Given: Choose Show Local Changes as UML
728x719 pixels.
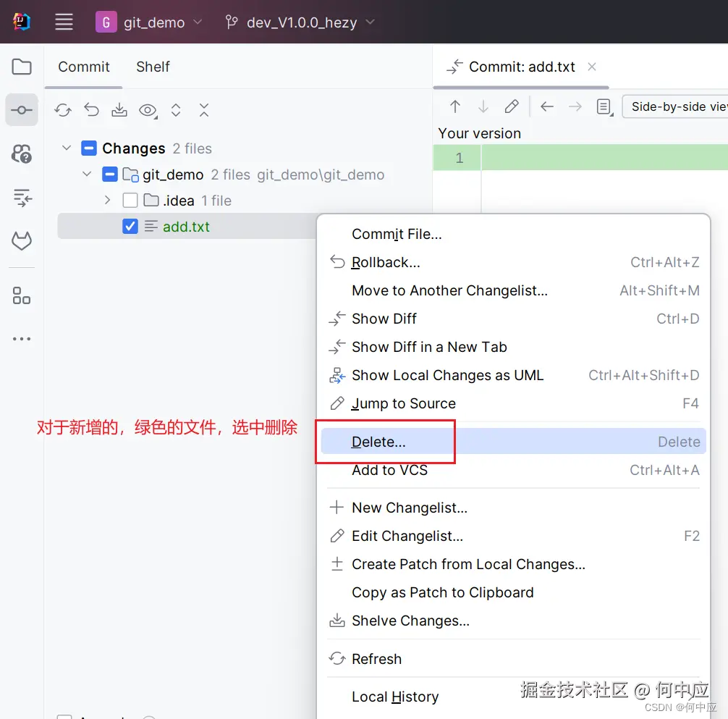Looking at the screenshot, I should point(513,375).
